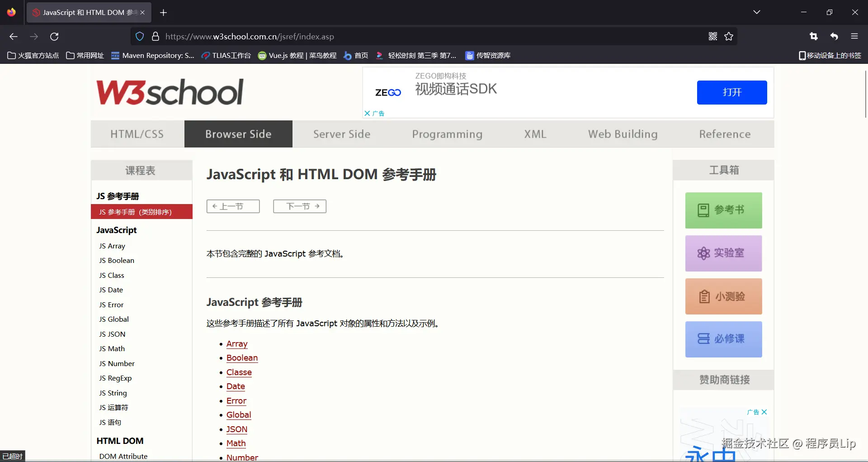The image size is (868, 462).
Task: Open the 必修课 toolbox button
Action: click(x=723, y=339)
